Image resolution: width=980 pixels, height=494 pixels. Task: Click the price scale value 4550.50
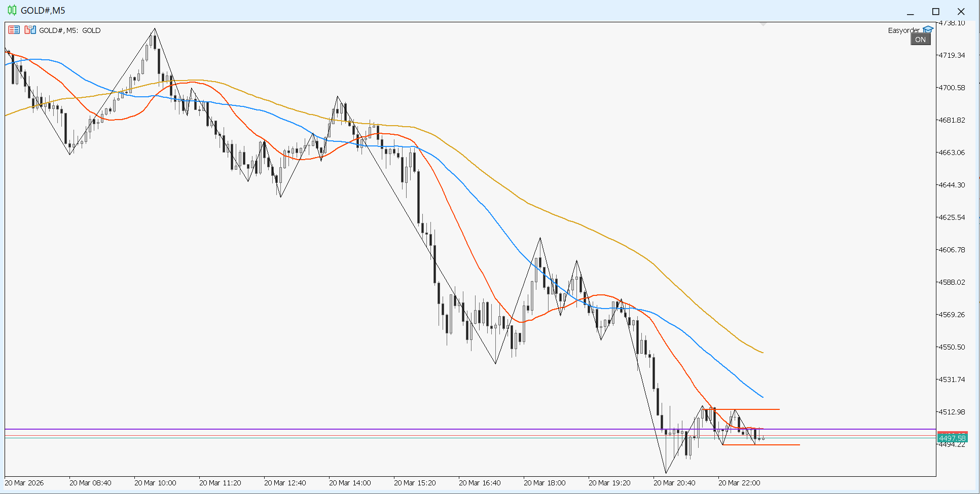952,347
